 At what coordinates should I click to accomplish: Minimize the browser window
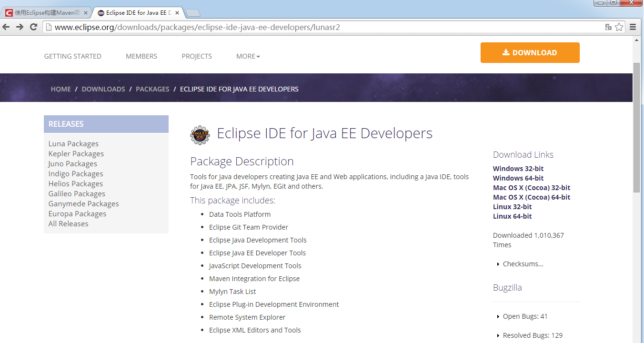(x=600, y=2)
